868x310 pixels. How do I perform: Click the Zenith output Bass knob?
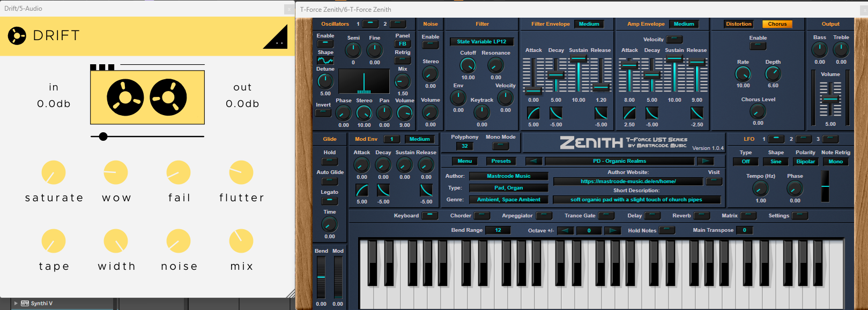pos(820,50)
